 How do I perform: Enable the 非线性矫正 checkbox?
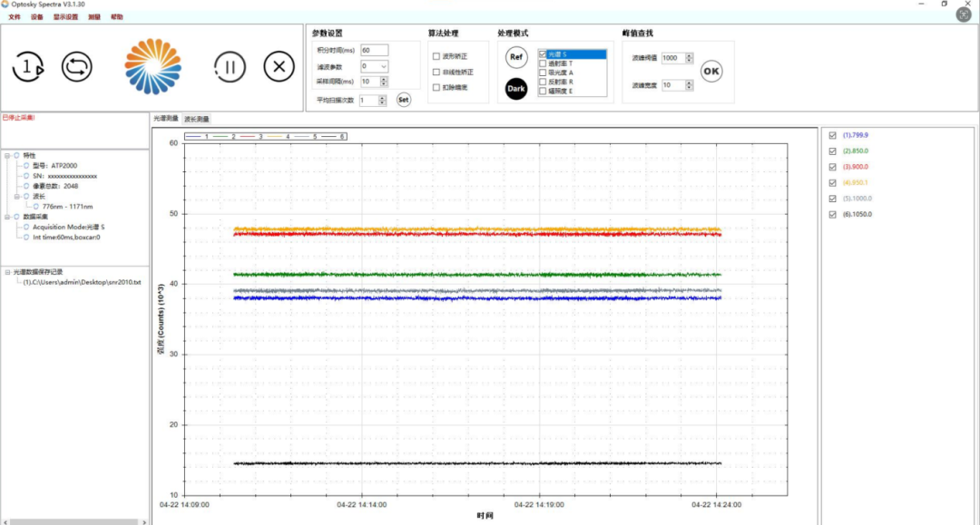(436, 72)
